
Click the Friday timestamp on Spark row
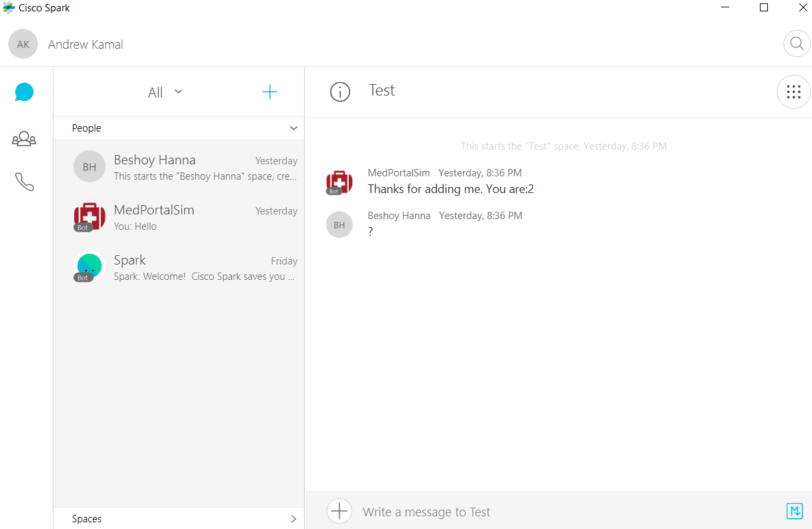284,261
